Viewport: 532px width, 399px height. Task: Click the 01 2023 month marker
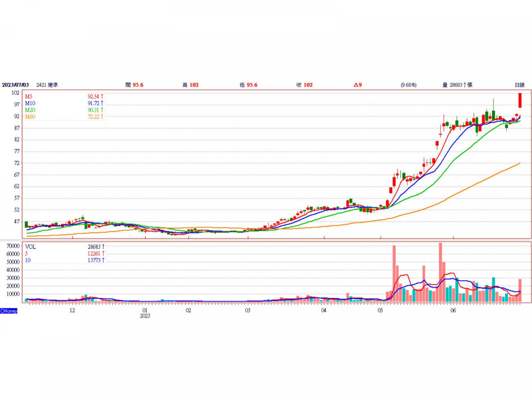click(x=145, y=313)
